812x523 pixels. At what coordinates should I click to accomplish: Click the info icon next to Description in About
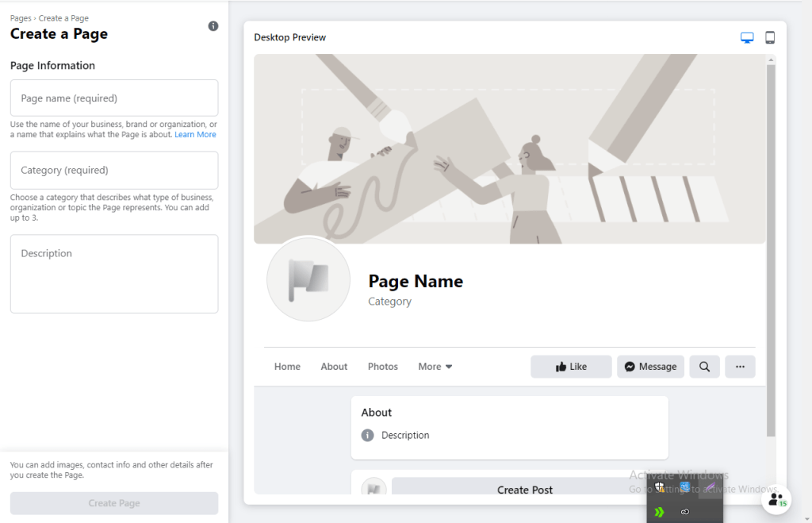tap(366, 435)
